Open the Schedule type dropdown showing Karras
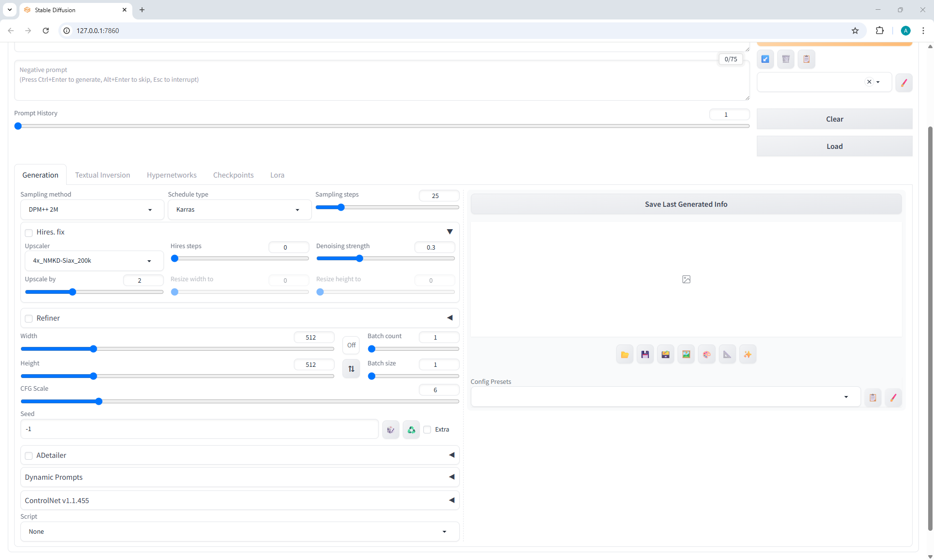Screen dimensions: 934x560 [x=239, y=210]
